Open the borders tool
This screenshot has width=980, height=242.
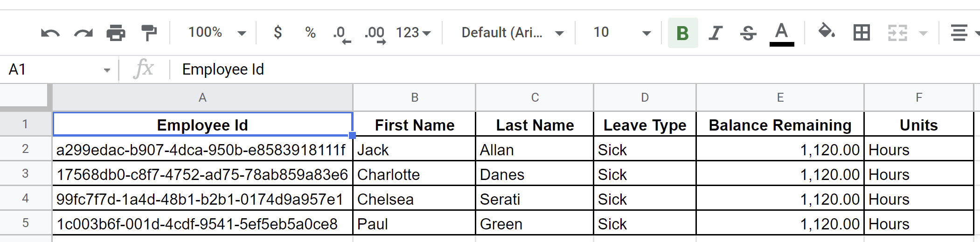861,33
